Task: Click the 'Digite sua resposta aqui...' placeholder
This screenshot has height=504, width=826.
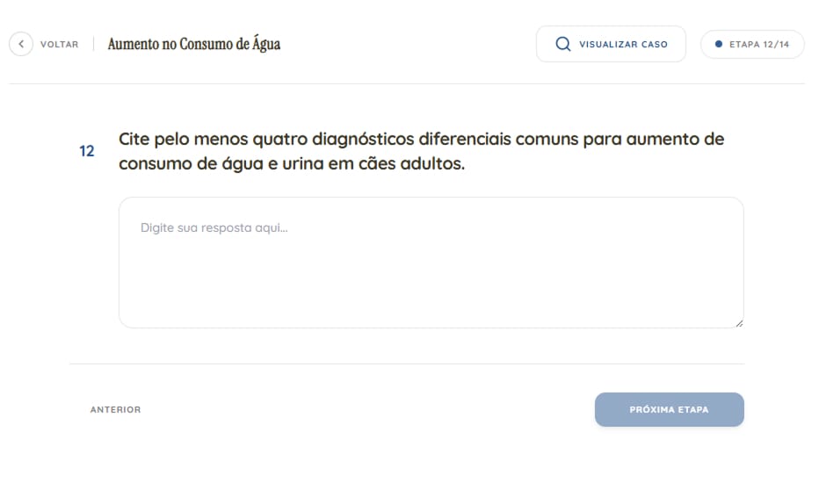Action: [x=214, y=228]
